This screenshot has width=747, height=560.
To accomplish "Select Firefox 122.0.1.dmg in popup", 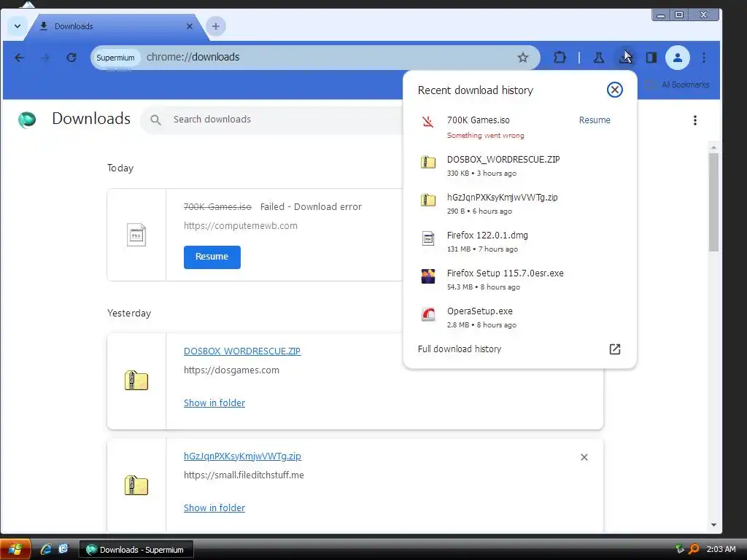I will tap(519, 241).
